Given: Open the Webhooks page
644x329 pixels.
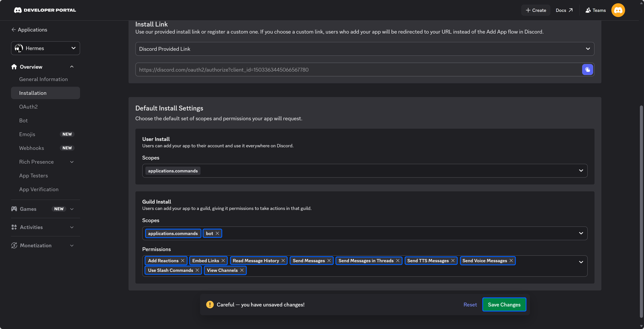Looking at the screenshot, I should point(31,148).
